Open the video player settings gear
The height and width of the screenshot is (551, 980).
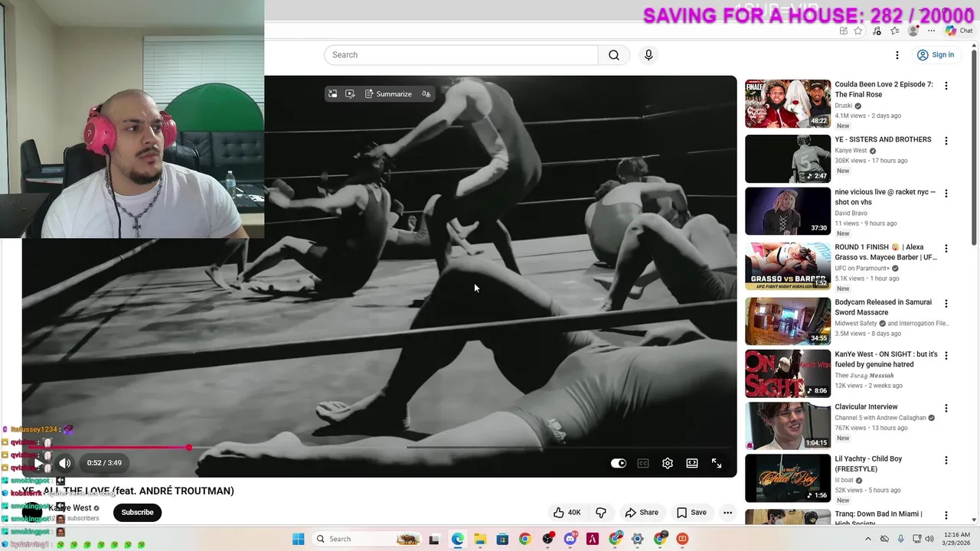pyautogui.click(x=668, y=463)
